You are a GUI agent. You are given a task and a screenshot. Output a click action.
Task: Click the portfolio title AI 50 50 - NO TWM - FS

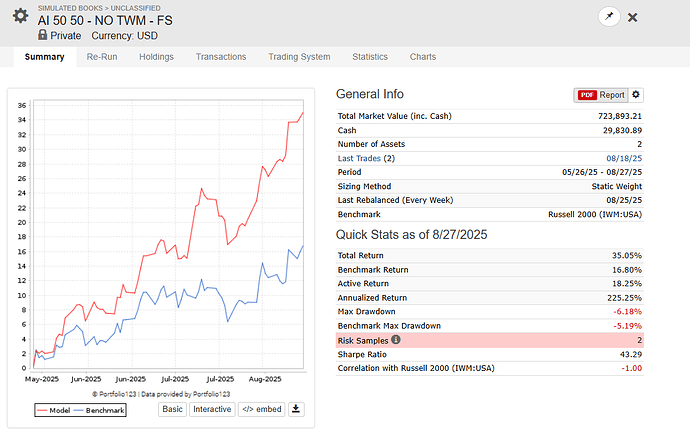pyautogui.click(x=105, y=21)
